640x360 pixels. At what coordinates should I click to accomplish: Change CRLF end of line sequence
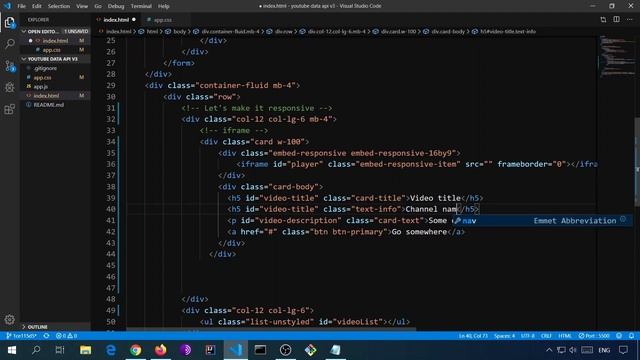click(546, 336)
